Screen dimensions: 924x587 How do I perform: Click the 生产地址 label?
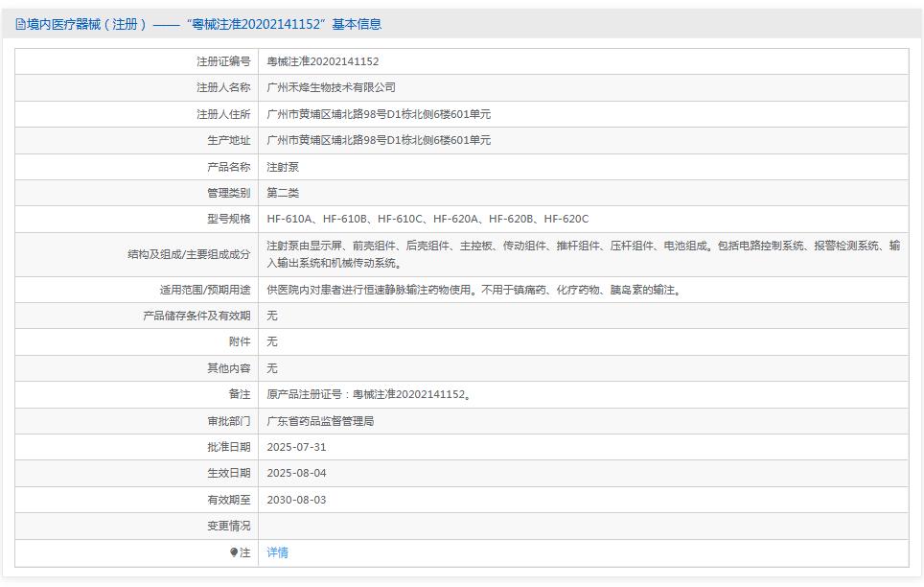[229, 140]
